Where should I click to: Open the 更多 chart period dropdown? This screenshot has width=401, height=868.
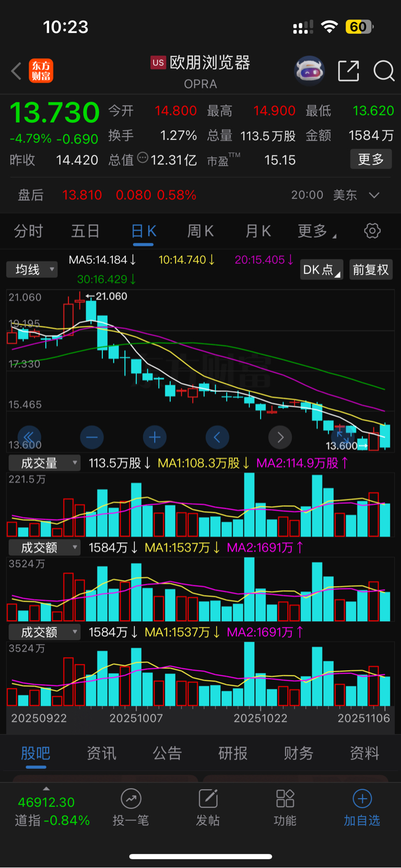pos(316,231)
